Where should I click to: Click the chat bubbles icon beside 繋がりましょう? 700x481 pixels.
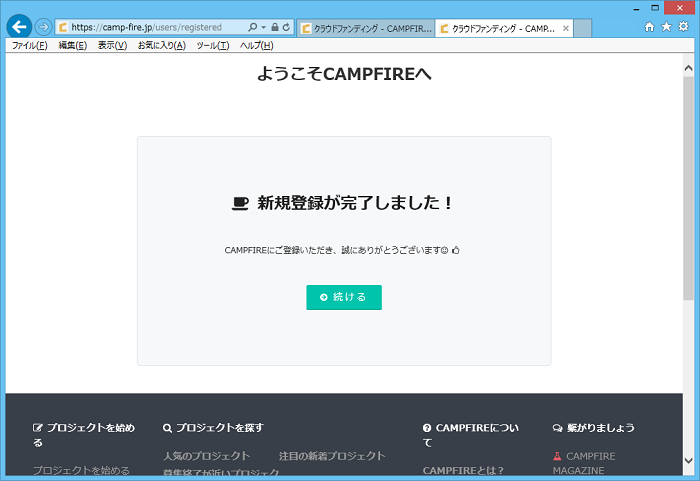click(x=557, y=428)
